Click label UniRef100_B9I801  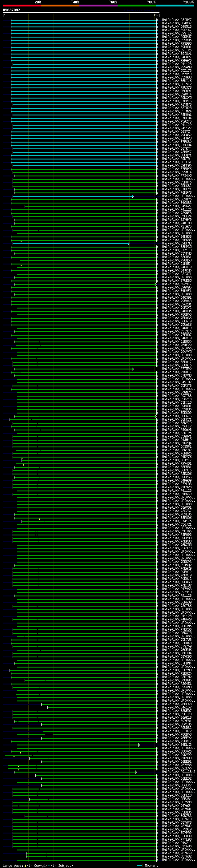(177, 54)
